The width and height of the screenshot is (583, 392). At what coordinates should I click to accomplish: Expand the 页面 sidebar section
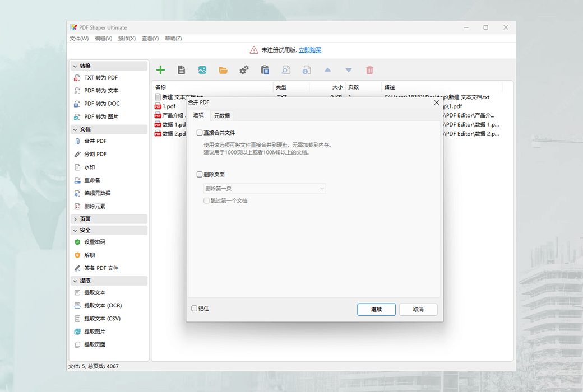tap(87, 218)
